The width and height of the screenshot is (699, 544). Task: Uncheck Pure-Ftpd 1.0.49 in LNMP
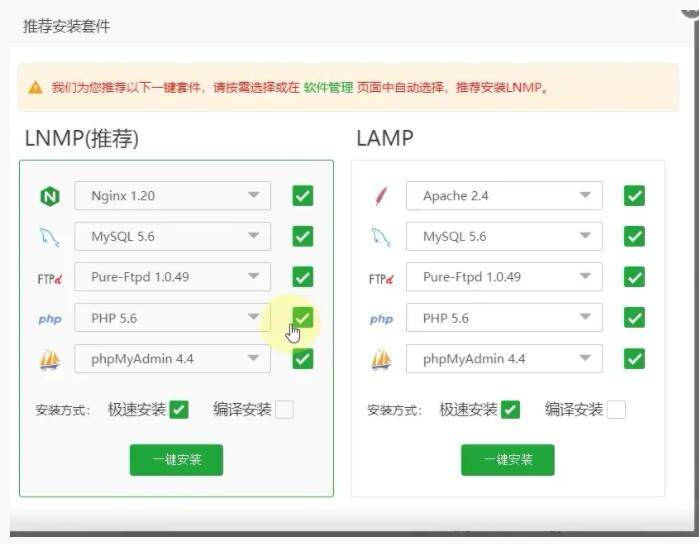[303, 277]
